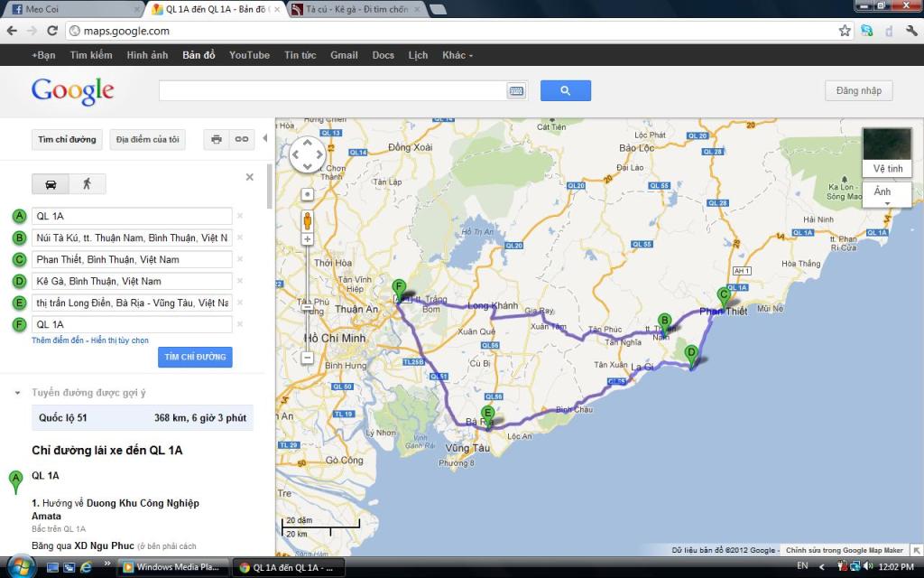
Task: Open Hình ảnh in Google bar
Action: [x=147, y=55]
